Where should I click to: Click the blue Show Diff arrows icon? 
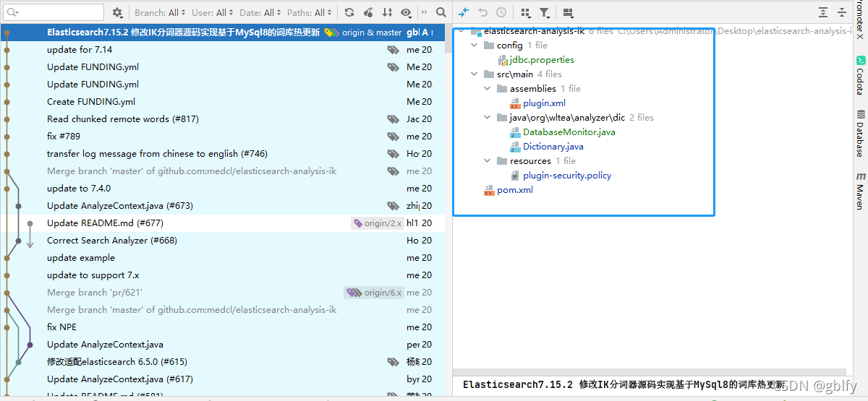[464, 12]
